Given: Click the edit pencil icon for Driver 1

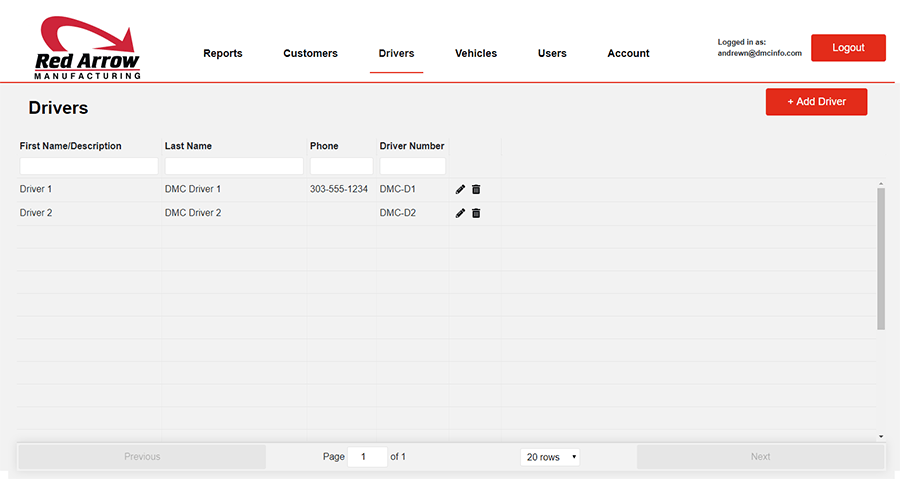Looking at the screenshot, I should (460, 189).
